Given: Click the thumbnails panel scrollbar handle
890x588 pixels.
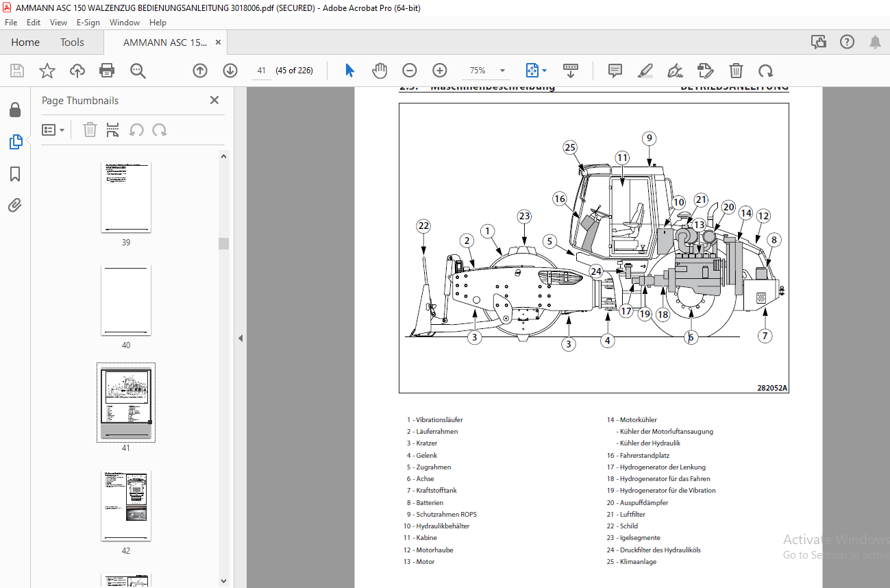Looking at the screenshot, I should (223, 243).
